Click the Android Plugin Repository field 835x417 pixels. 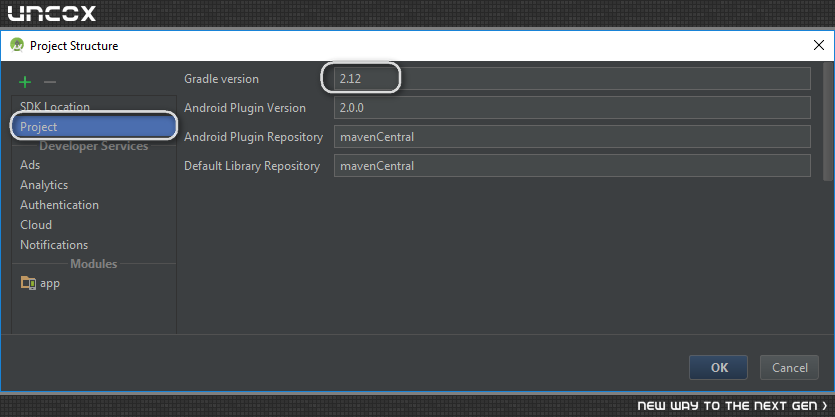click(x=572, y=137)
